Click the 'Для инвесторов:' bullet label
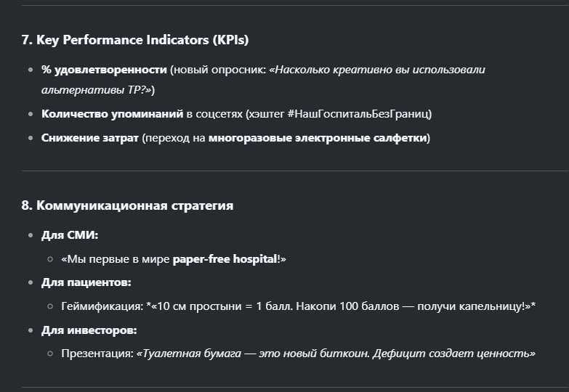Viewport: 569px width, 392px height. tap(89, 330)
